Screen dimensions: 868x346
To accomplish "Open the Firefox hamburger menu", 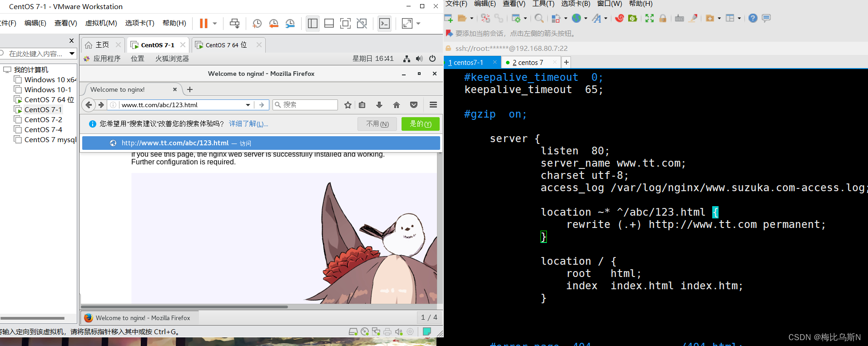I will click(x=433, y=105).
